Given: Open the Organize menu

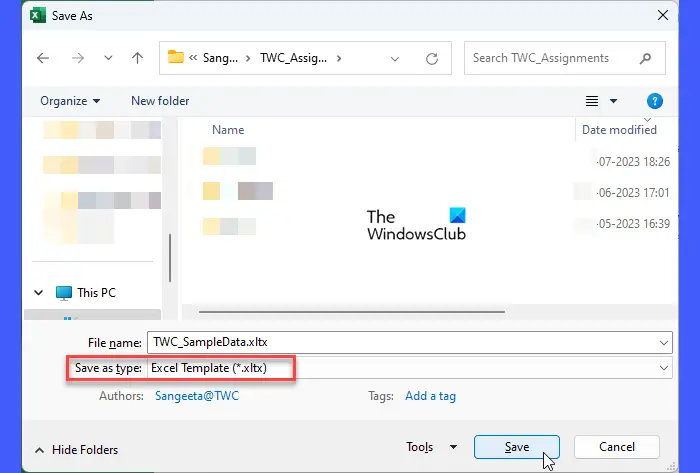Looking at the screenshot, I should pos(70,101).
